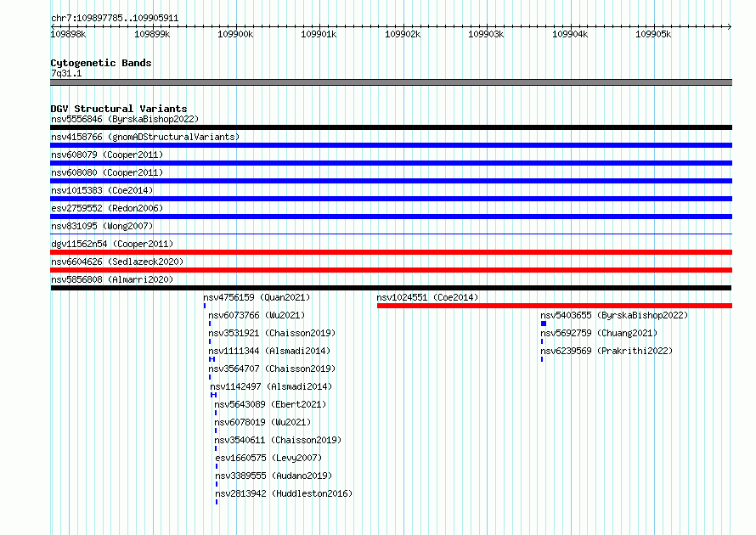The image size is (756, 535).
Task: Select nsv3564707 (Chaisson2019) label
Action: [x=272, y=369]
